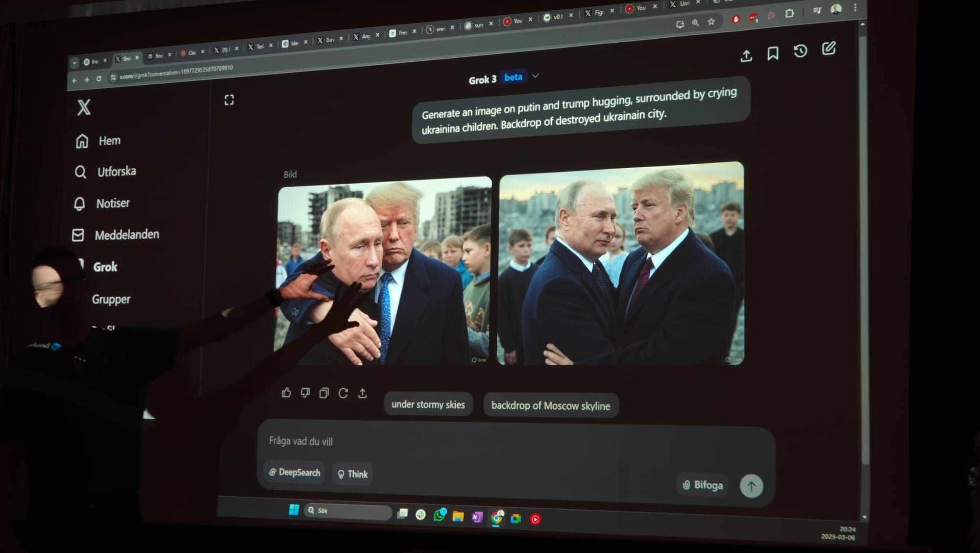The image size is (980, 553).
Task: Open Utforska in the sidebar
Action: tap(105, 172)
